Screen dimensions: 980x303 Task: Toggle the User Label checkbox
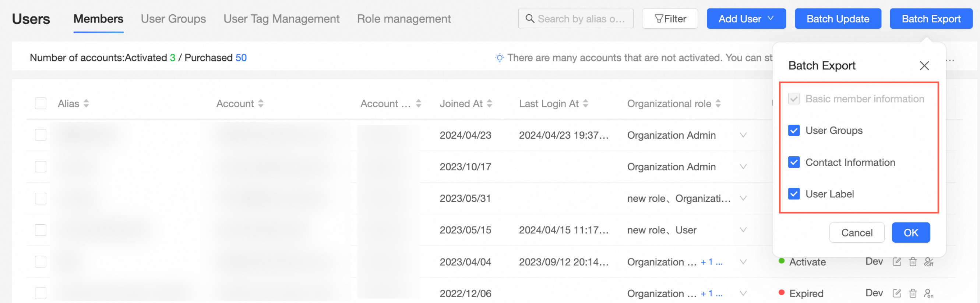click(794, 194)
